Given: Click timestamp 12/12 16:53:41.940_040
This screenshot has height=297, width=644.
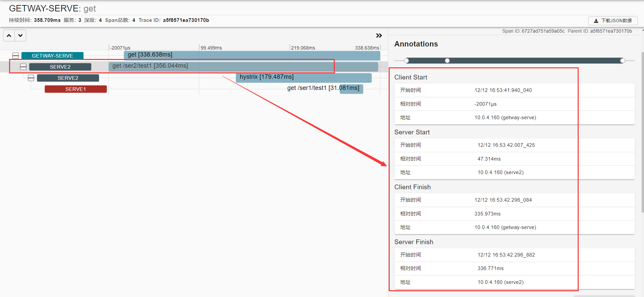Looking at the screenshot, I should pyautogui.click(x=503, y=90).
